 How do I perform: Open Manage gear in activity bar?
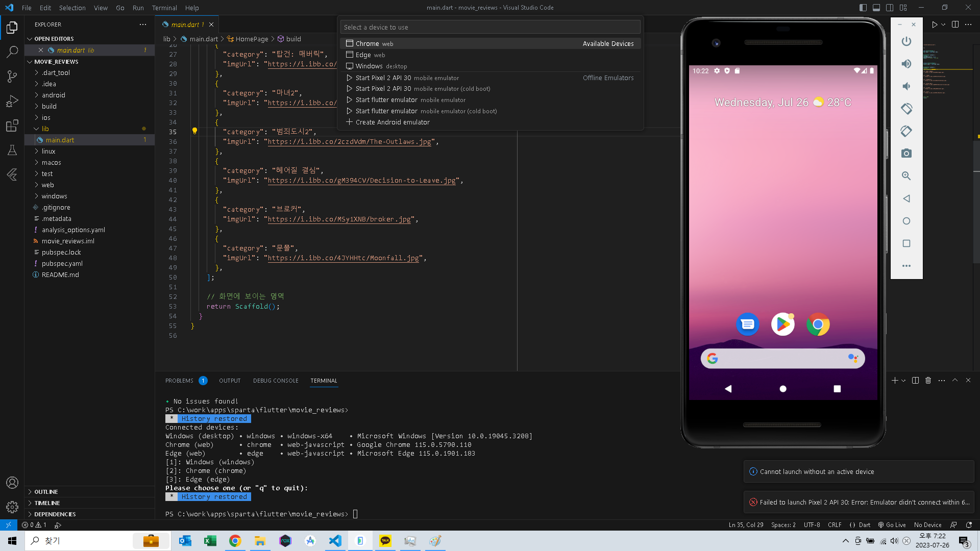(x=12, y=507)
